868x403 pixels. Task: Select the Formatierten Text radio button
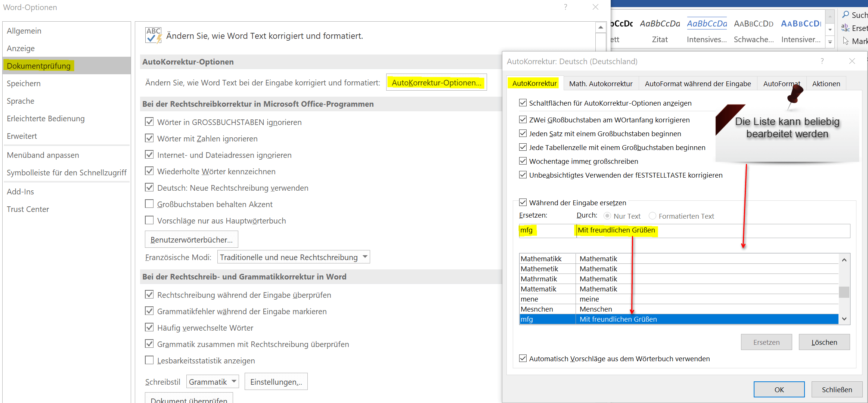tap(652, 216)
